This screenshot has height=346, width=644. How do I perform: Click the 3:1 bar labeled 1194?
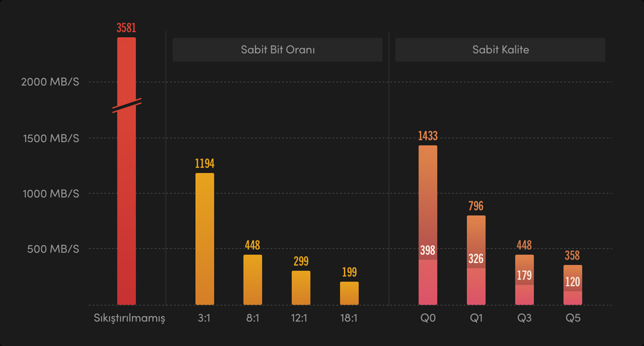click(204, 238)
